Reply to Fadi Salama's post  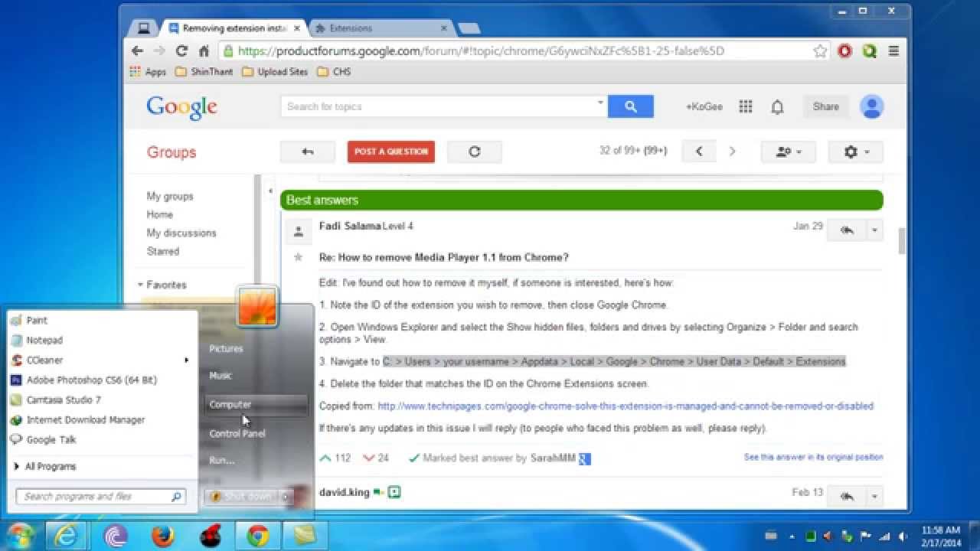(x=847, y=230)
